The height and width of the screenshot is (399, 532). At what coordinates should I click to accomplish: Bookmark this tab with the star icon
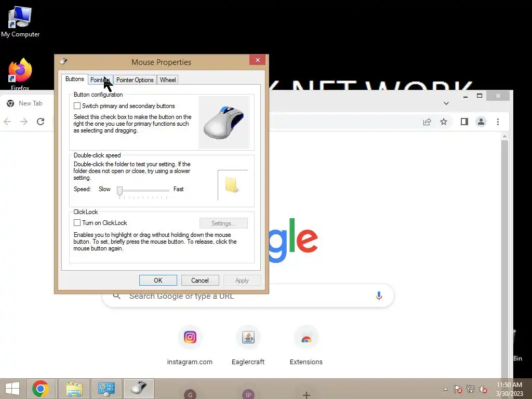coord(444,122)
